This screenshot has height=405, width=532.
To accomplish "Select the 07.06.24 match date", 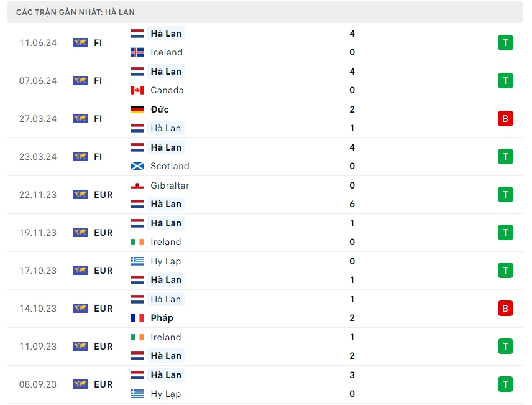I will coord(38,81).
